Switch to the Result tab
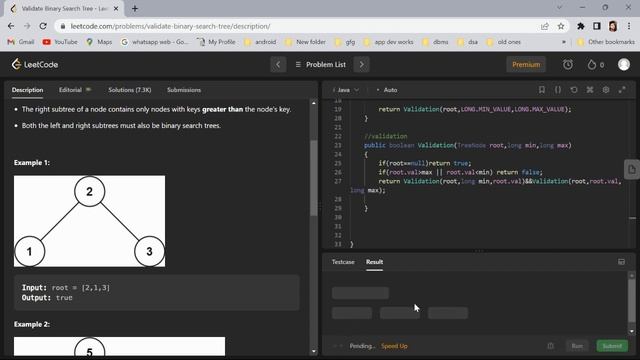 point(374,262)
